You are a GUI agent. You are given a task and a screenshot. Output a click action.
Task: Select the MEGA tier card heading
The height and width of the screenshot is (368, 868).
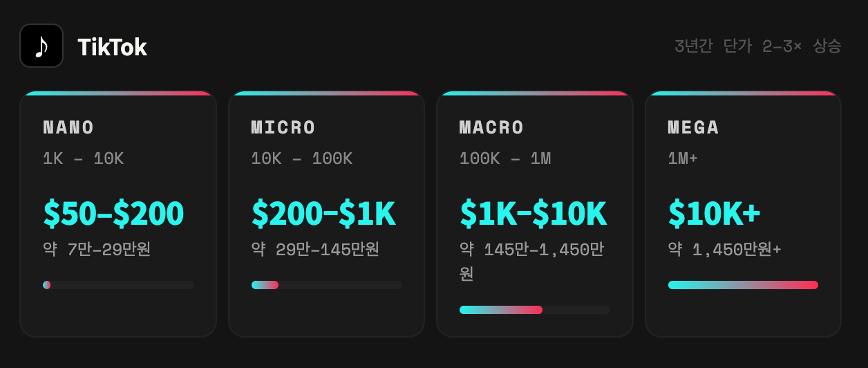694,127
